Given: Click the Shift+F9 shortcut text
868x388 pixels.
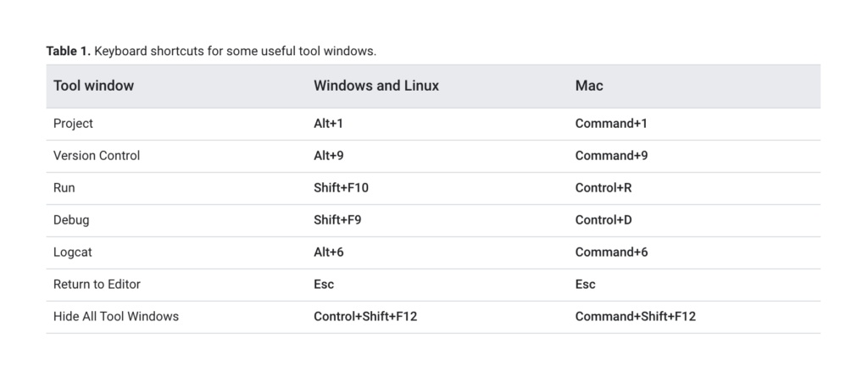Looking at the screenshot, I should 337,220.
